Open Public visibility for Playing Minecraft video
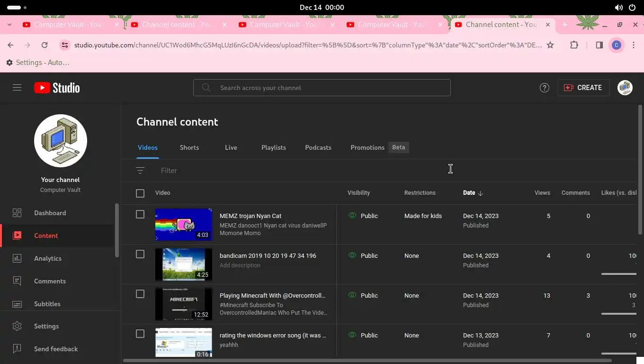The image size is (644, 364). click(369, 295)
